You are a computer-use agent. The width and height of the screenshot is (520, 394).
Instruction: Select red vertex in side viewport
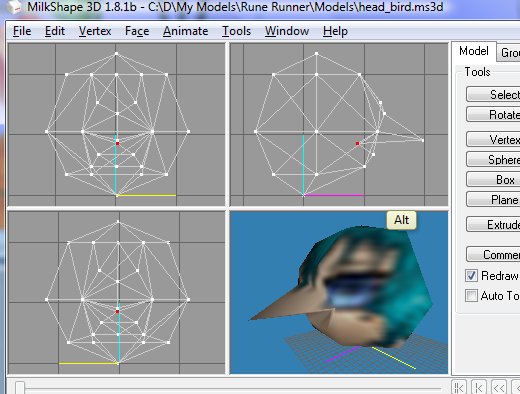(358, 144)
